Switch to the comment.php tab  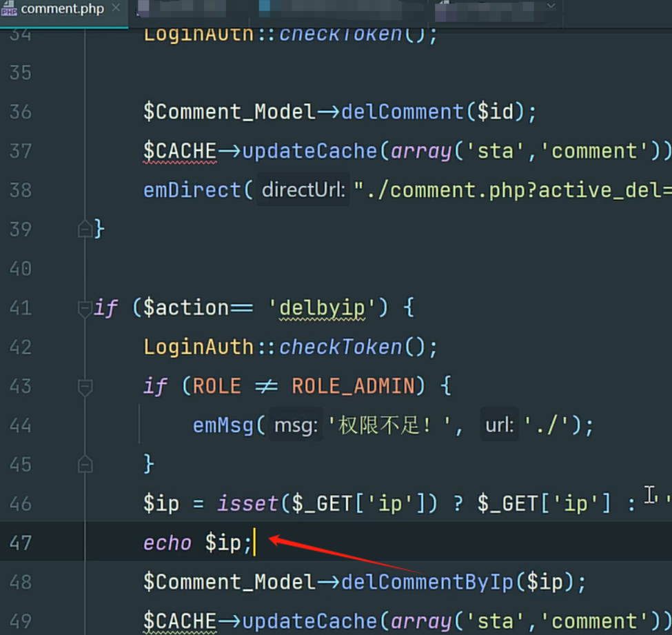tap(62, 9)
